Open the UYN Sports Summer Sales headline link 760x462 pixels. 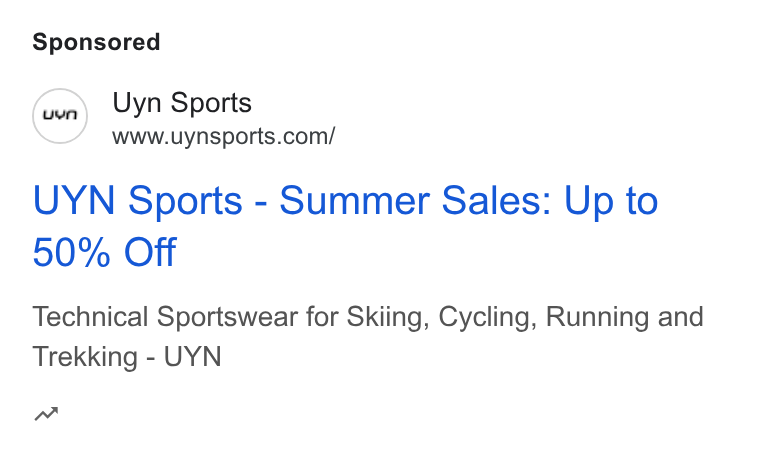pos(345,226)
